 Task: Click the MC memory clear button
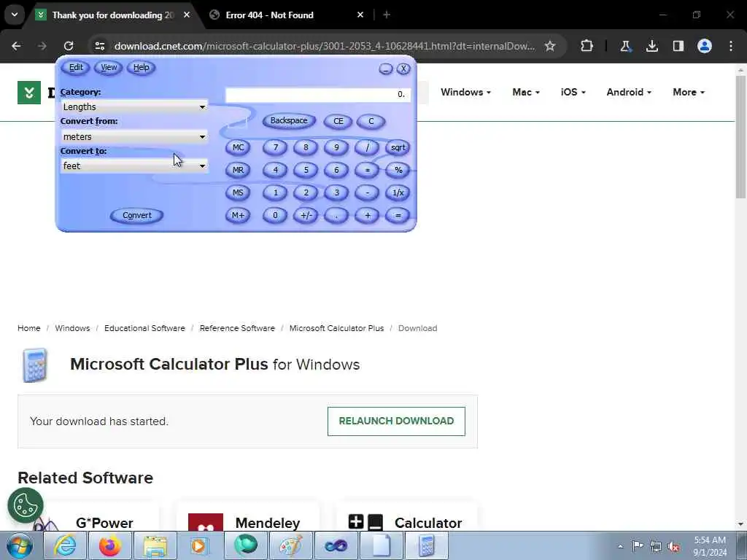(x=238, y=147)
